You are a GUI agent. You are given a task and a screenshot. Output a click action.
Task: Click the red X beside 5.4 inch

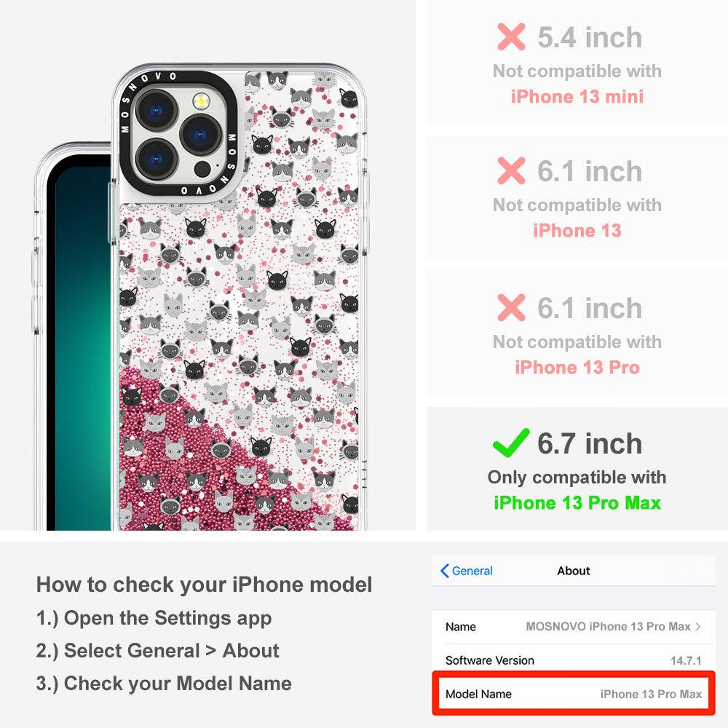511,36
